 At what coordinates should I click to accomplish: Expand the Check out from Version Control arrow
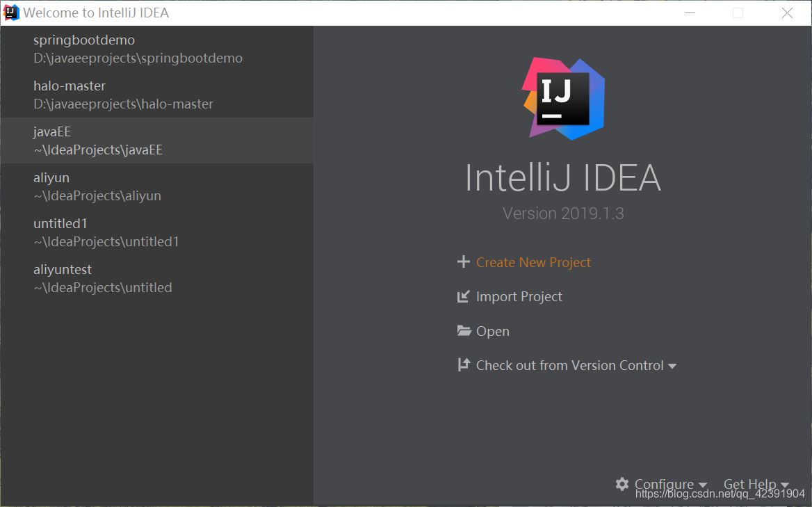[672, 366]
